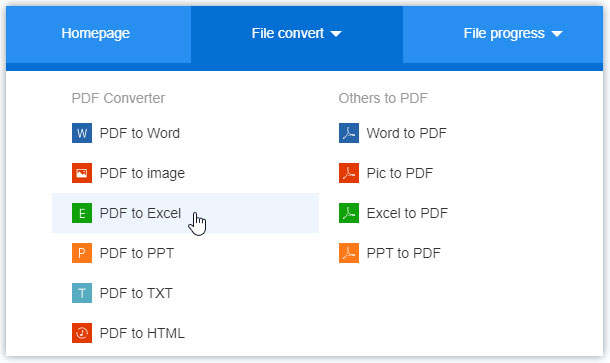Click the Others to PDF section heading
This screenshot has height=363, width=610.
pyautogui.click(x=383, y=98)
